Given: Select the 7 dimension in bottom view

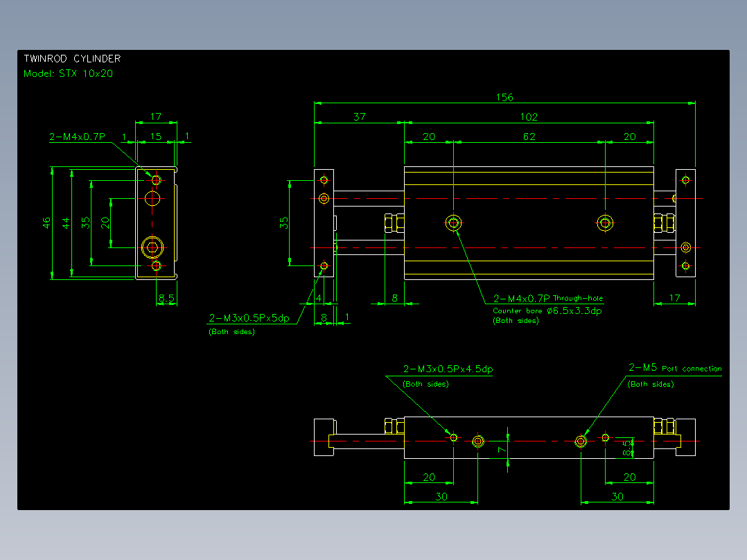Looking at the screenshot, I should coord(502,449).
